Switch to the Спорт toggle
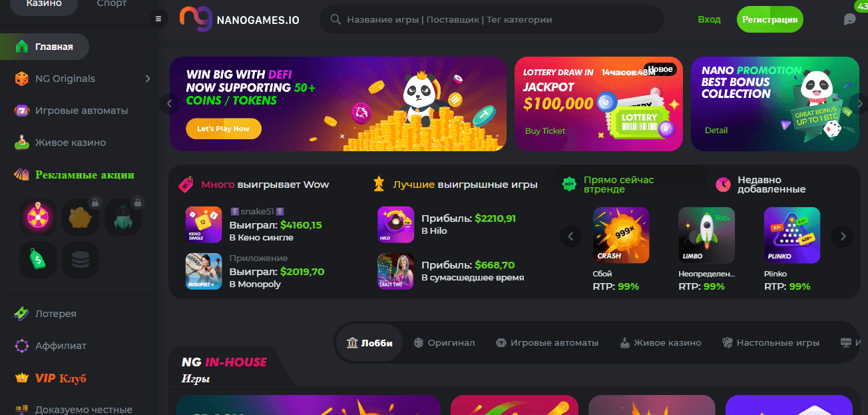Image resolution: width=868 pixels, height=415 pixels. [112, 3]
